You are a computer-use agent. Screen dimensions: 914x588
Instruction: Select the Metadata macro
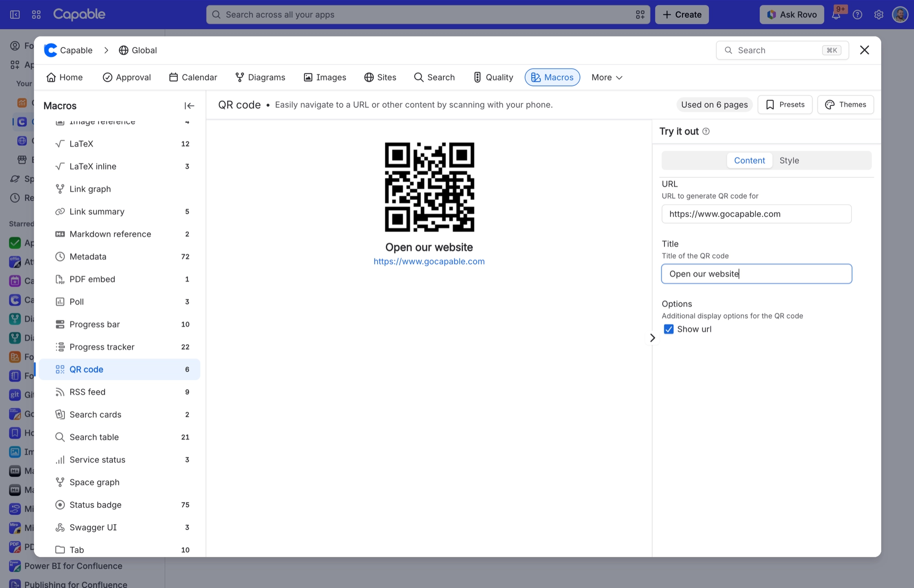(119, 257)
